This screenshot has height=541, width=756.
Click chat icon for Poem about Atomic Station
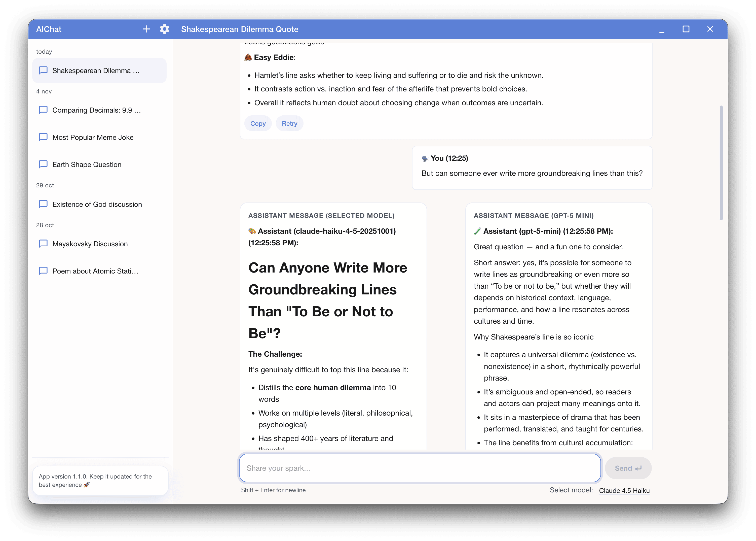pos(43,271)
